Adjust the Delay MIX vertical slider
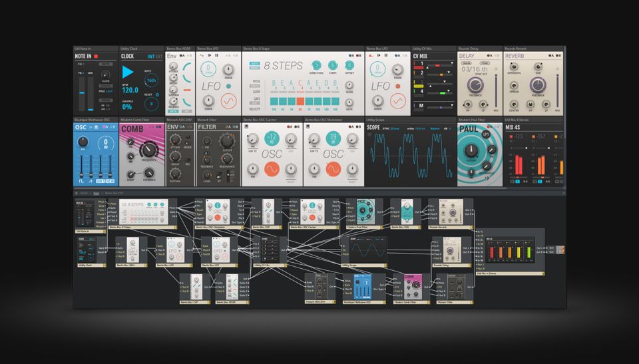The width and height of the screenshot is (639, 364). tap(495, 91)
